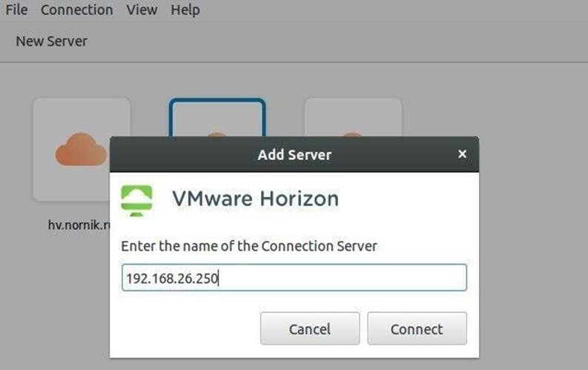
Task: Select the hv.nornik.ru cloud server icon
Action: [x=82, y=148]
